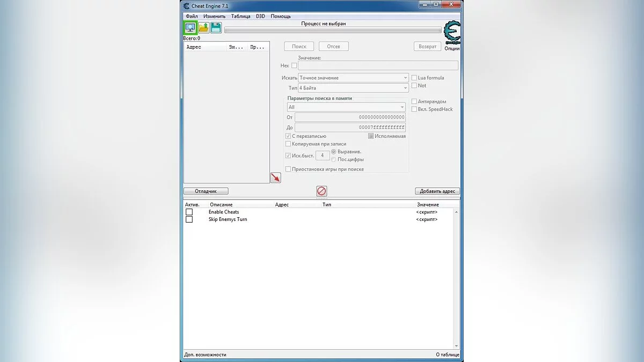Select the Пос.цифры radio button
This screenshot has height=362, width=644.
[334, 159]
